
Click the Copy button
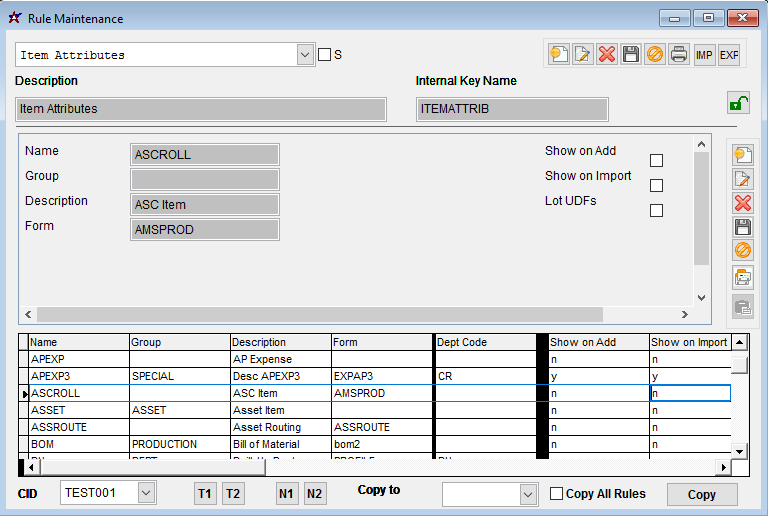(702, 494)
